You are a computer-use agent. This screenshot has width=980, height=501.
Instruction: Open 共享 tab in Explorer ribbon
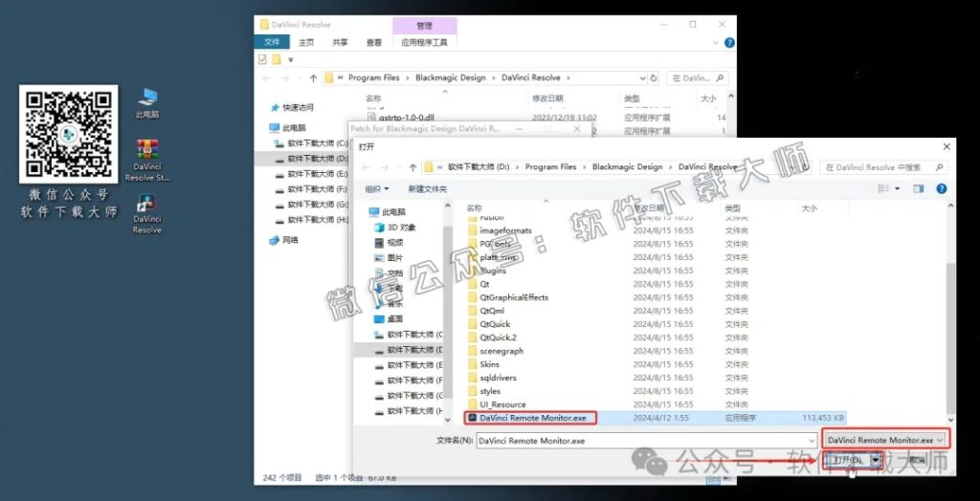pyautogui.click(x=340, y=42)
